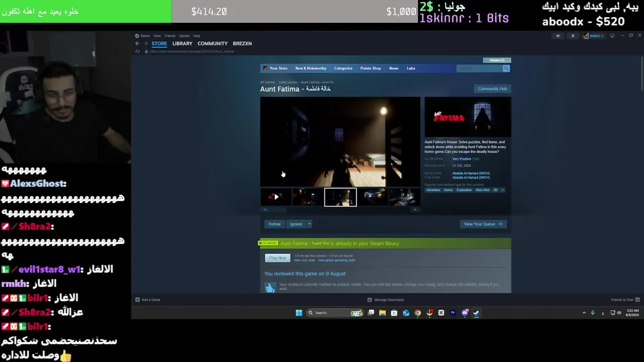This screenshot has height=362, width=644.
Task: Select the Horror tag
Action: tap(448, 190)
